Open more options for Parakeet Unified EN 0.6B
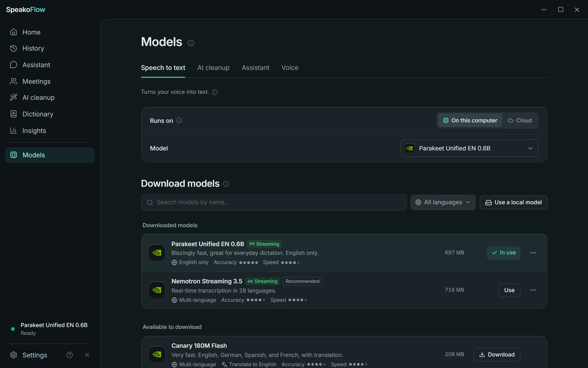The width and height of the screenshot is (588, 368). (533, 253)
